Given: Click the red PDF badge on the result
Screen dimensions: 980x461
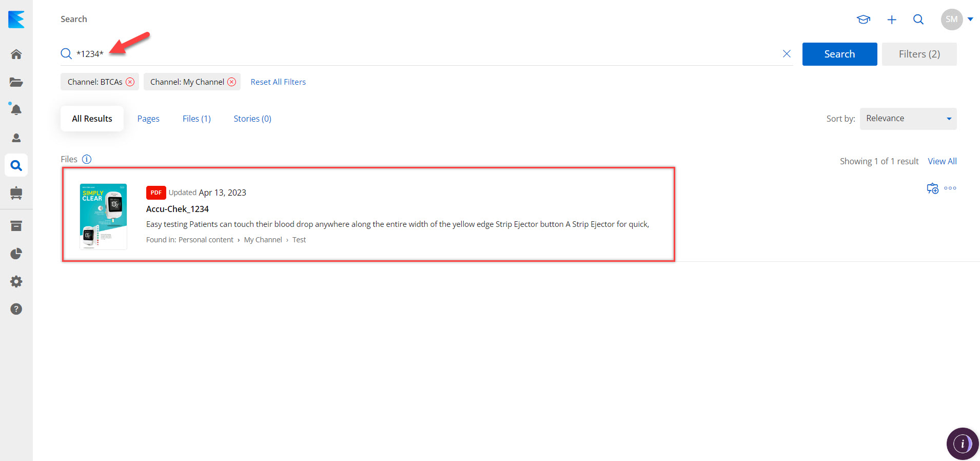Looking at the screenshot, I should click(x=156, y=193).
